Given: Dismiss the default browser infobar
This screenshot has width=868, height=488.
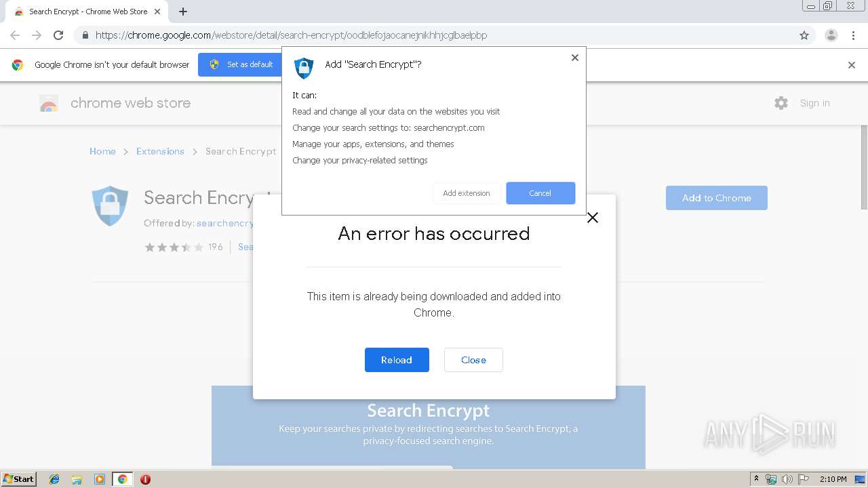Looking at the screenshot, I should (x=852, y=65).
